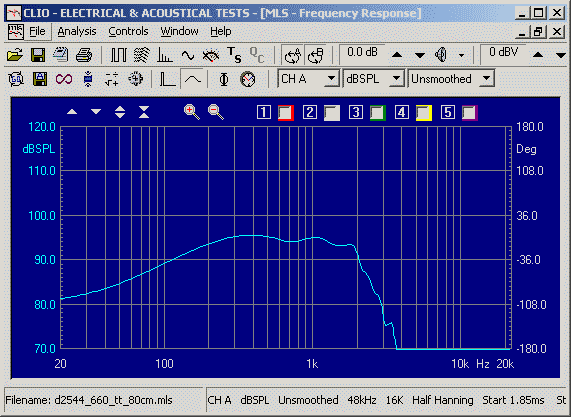The height and width of the screenshot is (417, 571).
Task: Toggle red overlay 1 checkbox
Action: point(286,113)
